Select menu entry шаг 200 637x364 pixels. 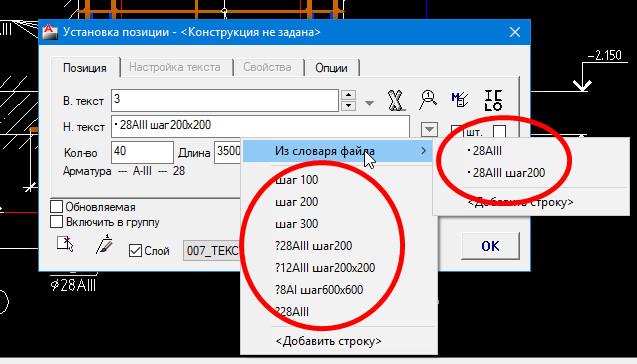point(297,202)
